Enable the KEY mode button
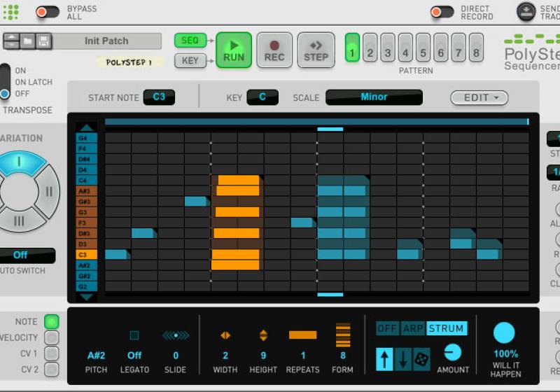The height and width of the screenshot is (392, 560). 190,61
